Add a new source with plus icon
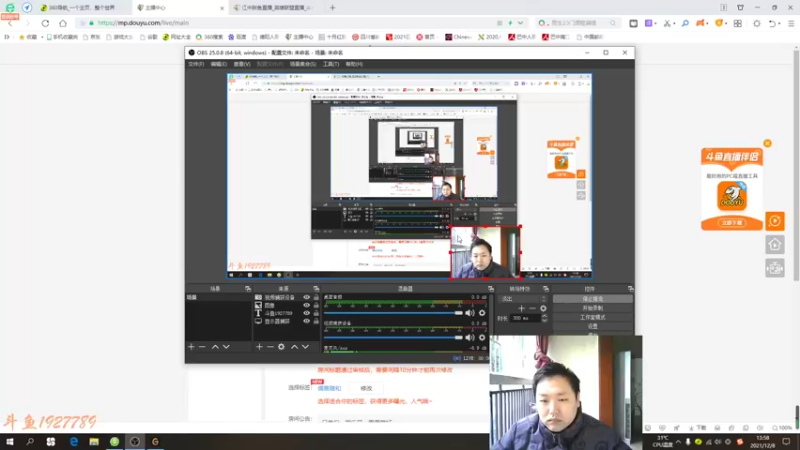The height and width of the screenshot is (450, 800). [x=259, y=347]
